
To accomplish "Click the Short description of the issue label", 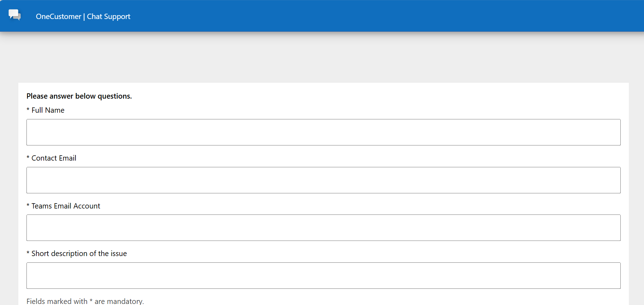I will [x=79, y=254].
